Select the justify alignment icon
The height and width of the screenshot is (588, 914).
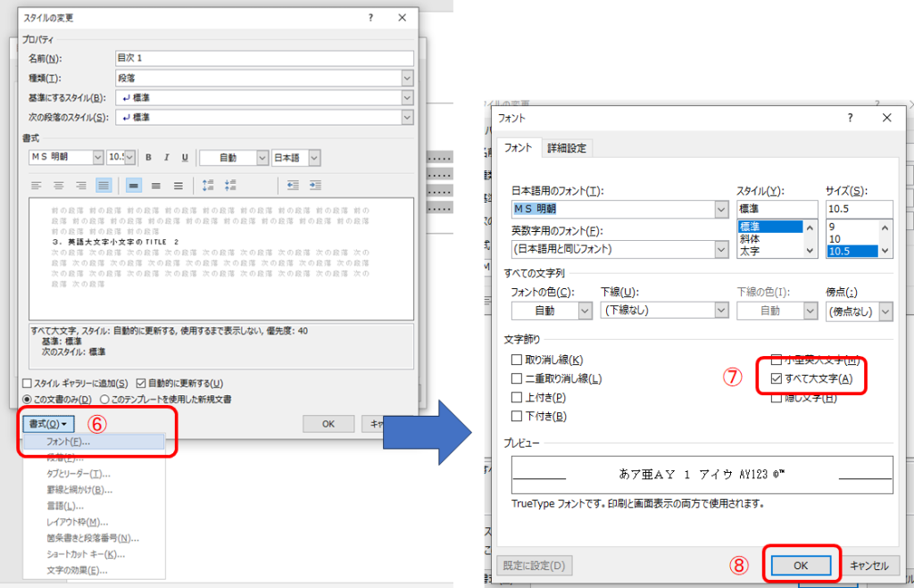point(104,186)
